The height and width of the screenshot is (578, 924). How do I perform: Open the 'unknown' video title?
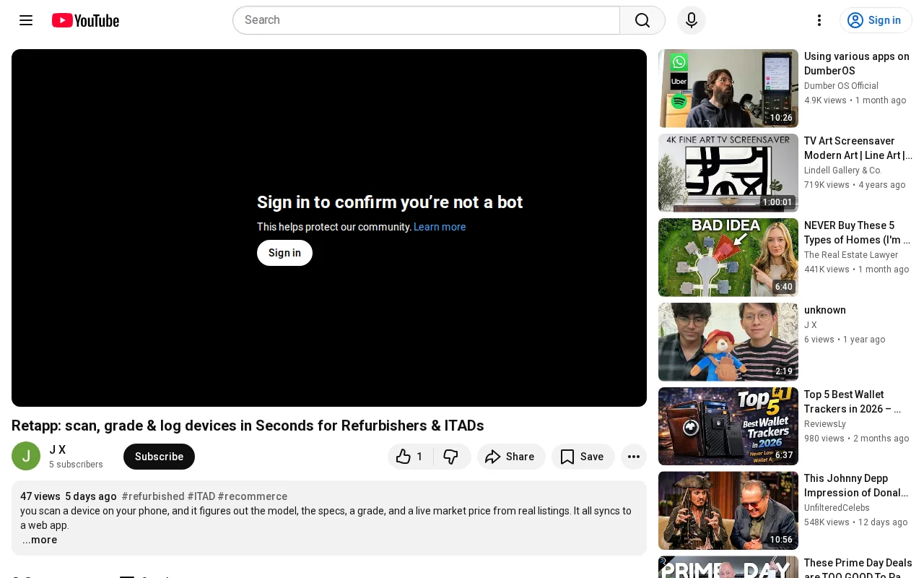(x=825, y=310)
